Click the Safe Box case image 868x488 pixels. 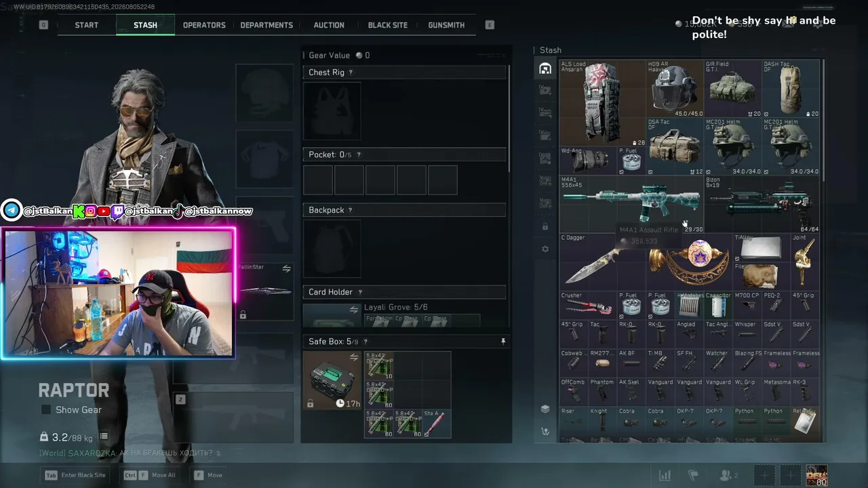point(332,380)
